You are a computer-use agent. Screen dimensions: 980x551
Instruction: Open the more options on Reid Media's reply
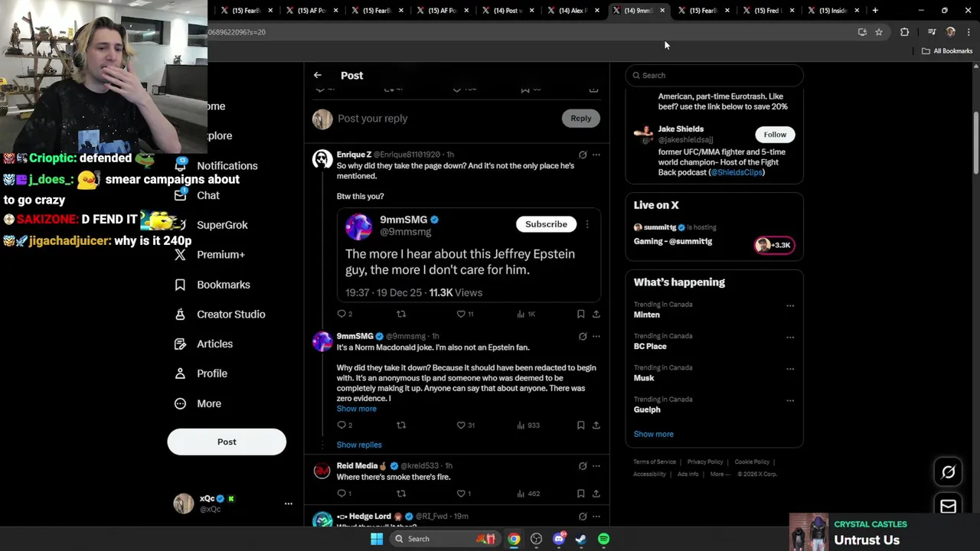coord(596,465)
